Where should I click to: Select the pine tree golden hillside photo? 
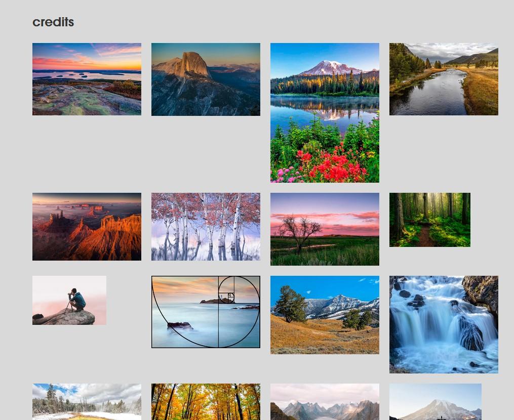[x=325, y=315]
